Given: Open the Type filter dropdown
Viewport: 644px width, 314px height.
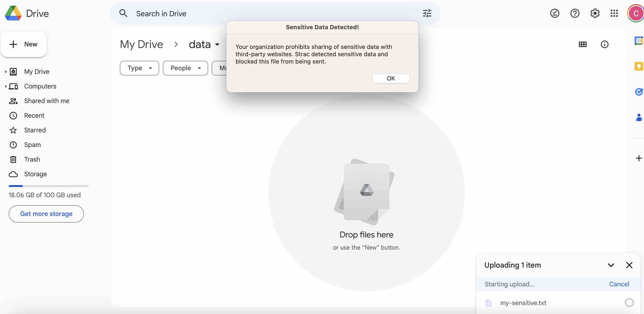Looking at the screenshot, I should (x=139, y=68).
